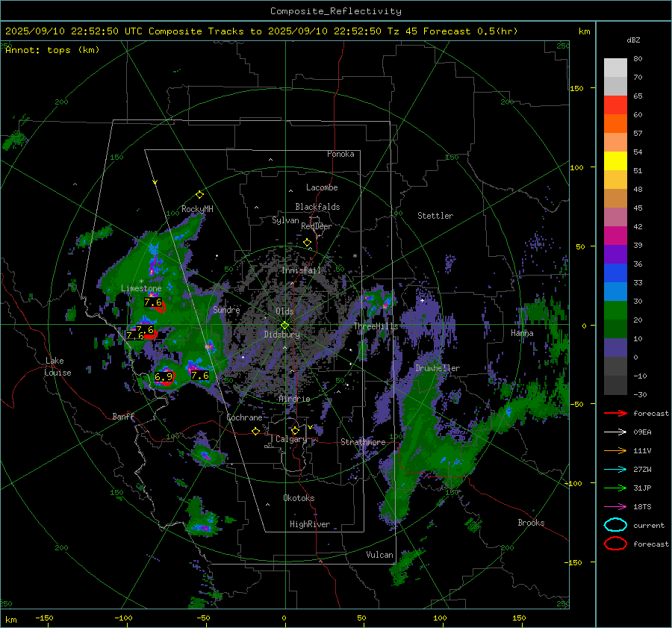Click the Vulcan town label
Viewport: 672px width, 628px height.
tap(379, 555)
